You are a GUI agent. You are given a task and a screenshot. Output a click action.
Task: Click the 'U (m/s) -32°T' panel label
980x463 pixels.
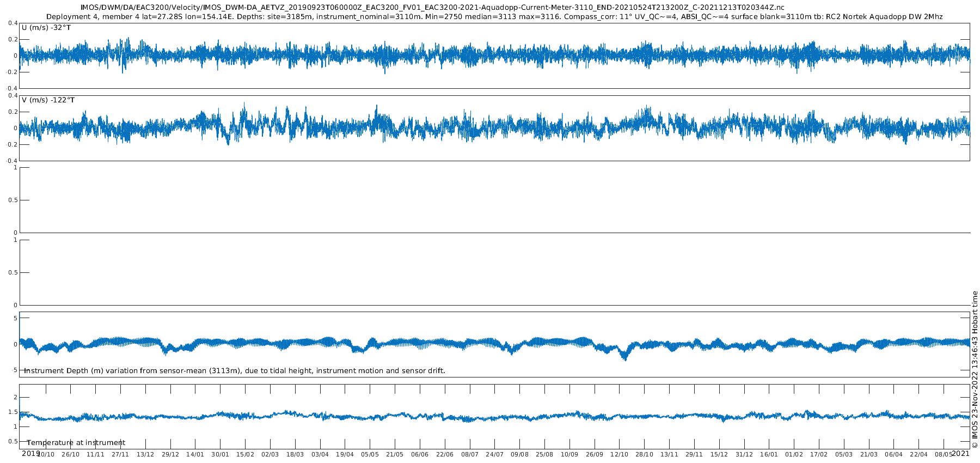(46, 27)
